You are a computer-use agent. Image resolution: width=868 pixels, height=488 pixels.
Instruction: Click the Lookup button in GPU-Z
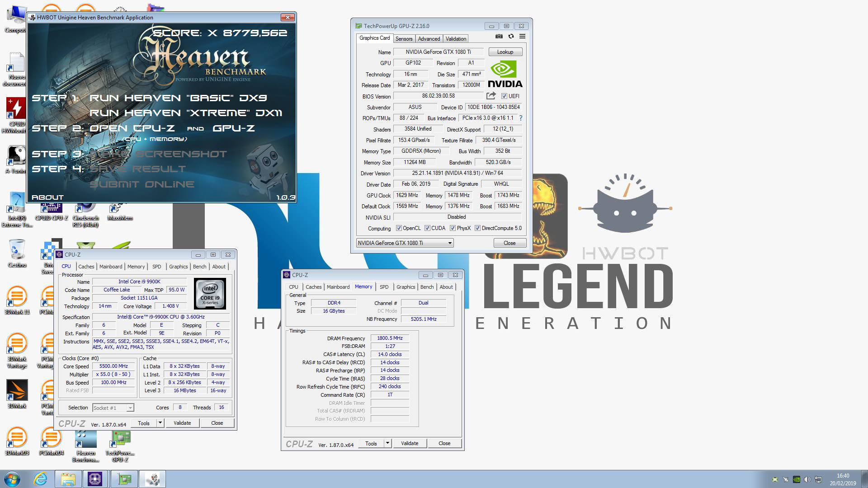tap(505, 52)
